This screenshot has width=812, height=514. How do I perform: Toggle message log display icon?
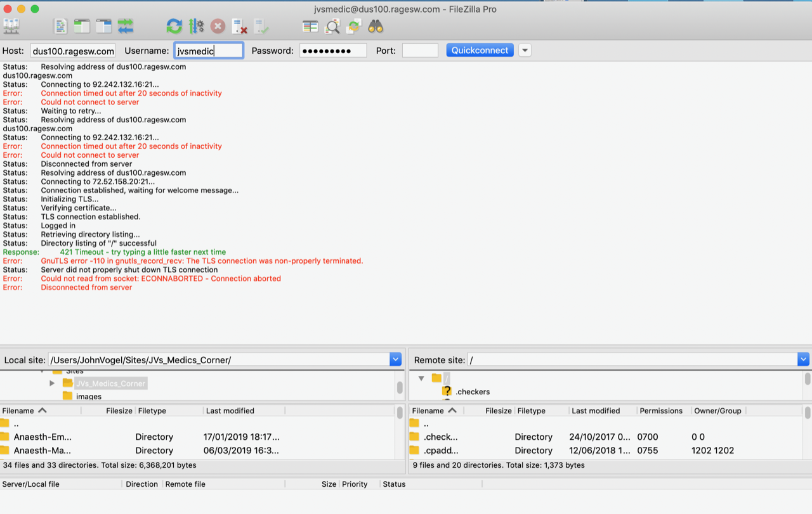coord(60,26)
